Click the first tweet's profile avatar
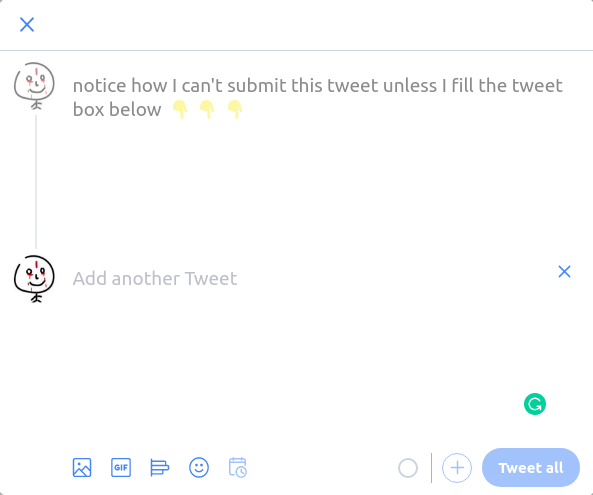593x495 pixels. pos(34,86)
